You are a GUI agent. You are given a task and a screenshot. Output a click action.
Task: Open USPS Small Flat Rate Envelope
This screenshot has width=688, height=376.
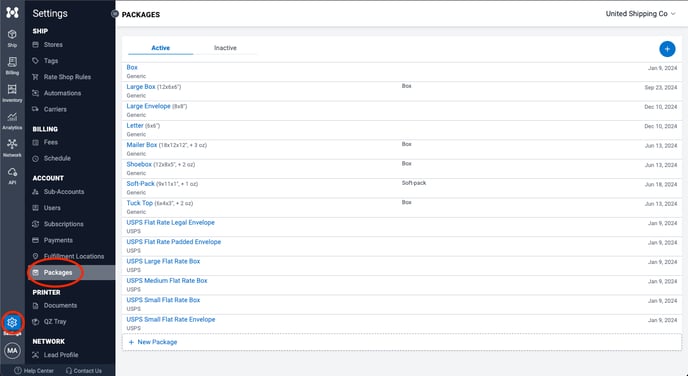[x=171, y=319]
